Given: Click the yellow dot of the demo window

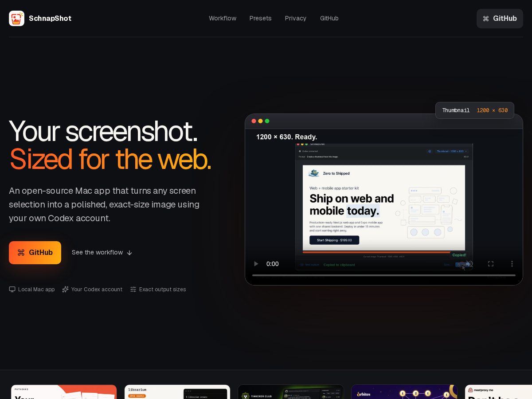Looking at the screenshot, I should pos(261,121).
